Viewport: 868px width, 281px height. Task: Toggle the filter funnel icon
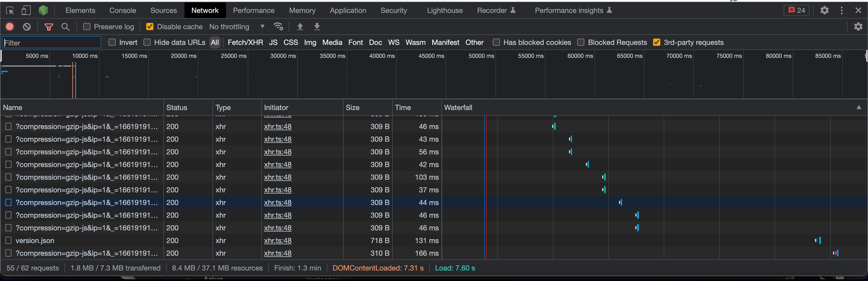tap(49, 27)
